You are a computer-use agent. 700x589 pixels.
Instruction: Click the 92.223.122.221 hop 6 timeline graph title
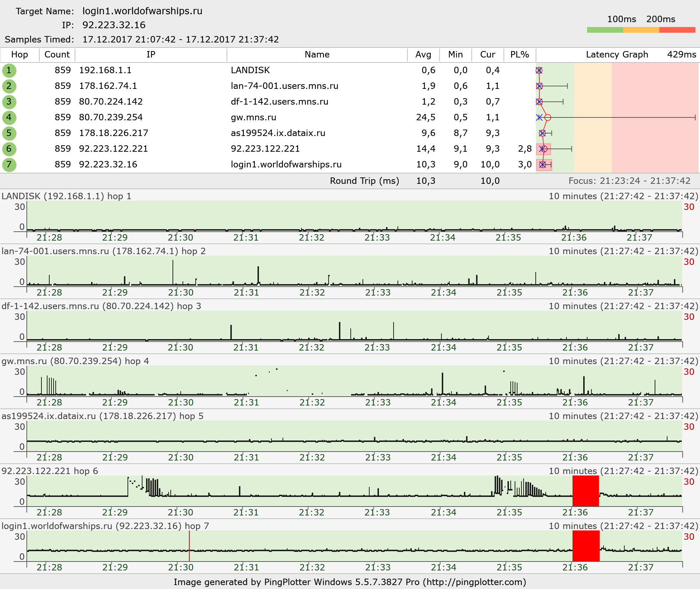pyautogui.click(x=50, y=471)
